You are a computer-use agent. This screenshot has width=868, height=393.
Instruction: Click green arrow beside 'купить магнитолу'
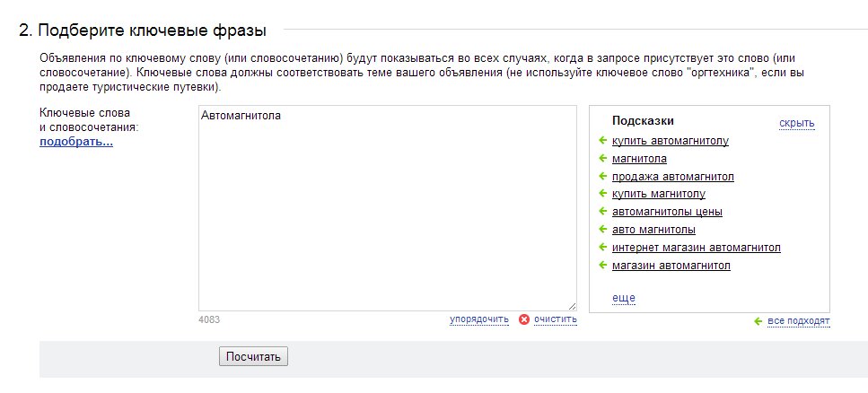click(603, 194)
